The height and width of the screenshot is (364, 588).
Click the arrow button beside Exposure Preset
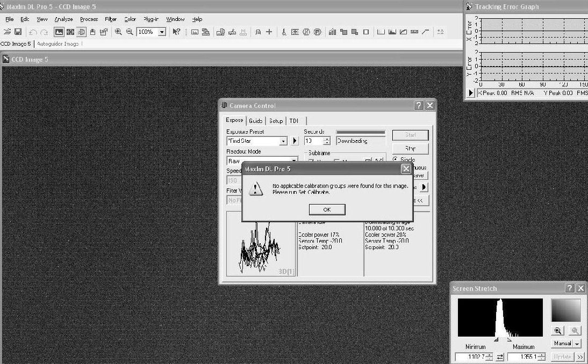tap(295, 141)
